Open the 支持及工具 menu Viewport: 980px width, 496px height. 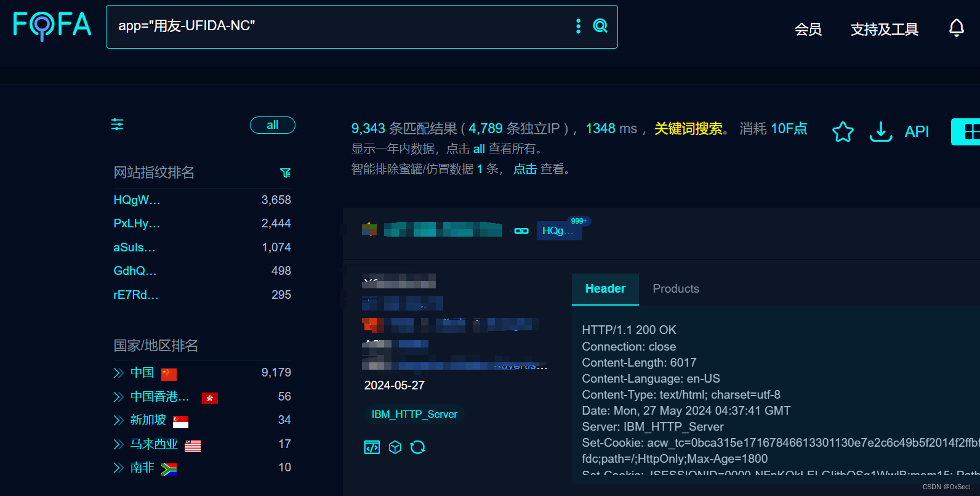885,29
